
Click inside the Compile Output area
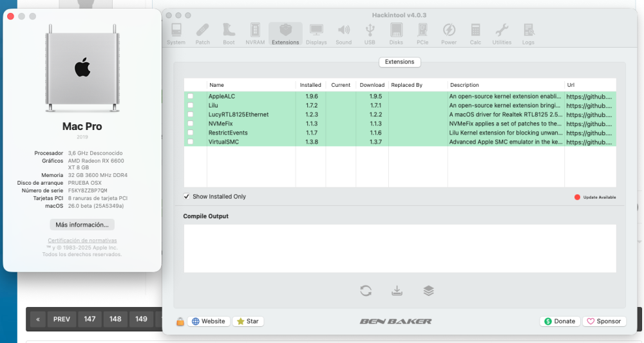tap(400, 248)
